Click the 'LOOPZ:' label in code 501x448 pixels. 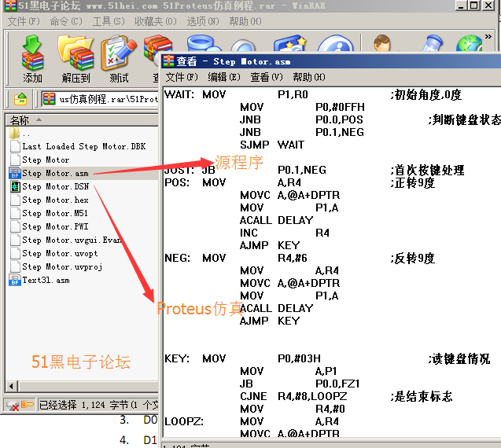point(184,421)
